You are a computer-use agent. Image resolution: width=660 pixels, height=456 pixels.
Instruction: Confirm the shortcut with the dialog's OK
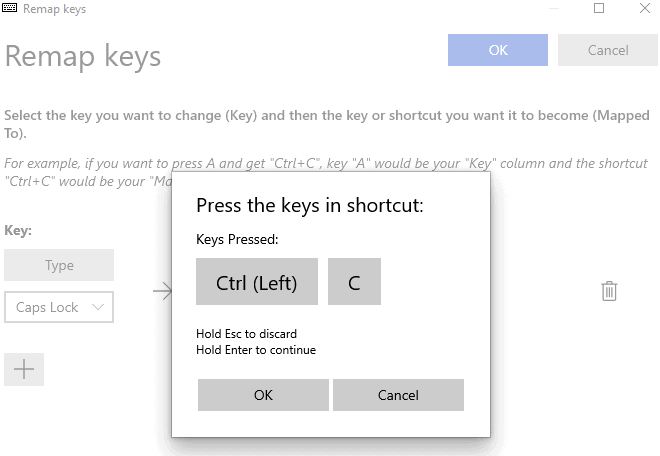(x=263, y=395)
